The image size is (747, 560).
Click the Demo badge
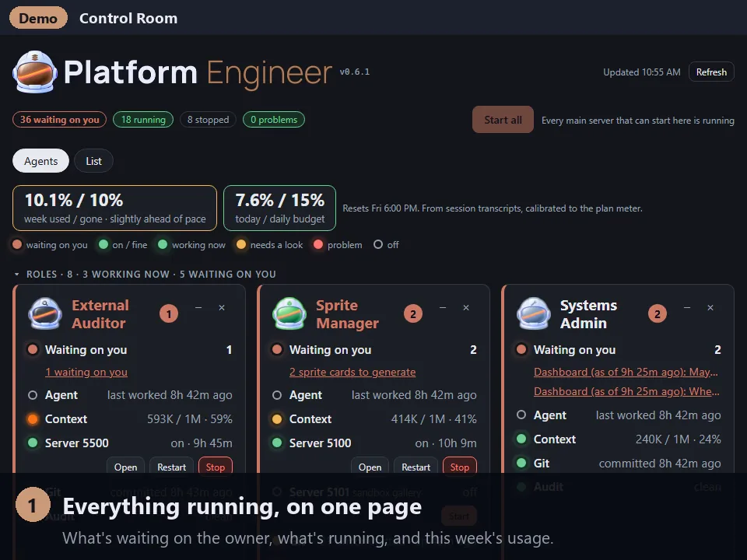click(x=38, y=18)
